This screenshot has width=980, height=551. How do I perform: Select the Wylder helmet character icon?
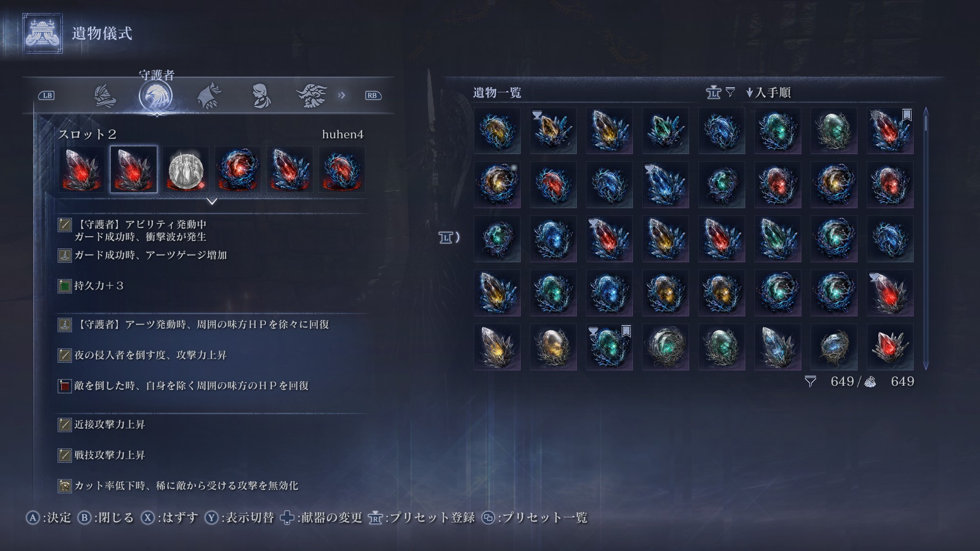coord(105,95)
